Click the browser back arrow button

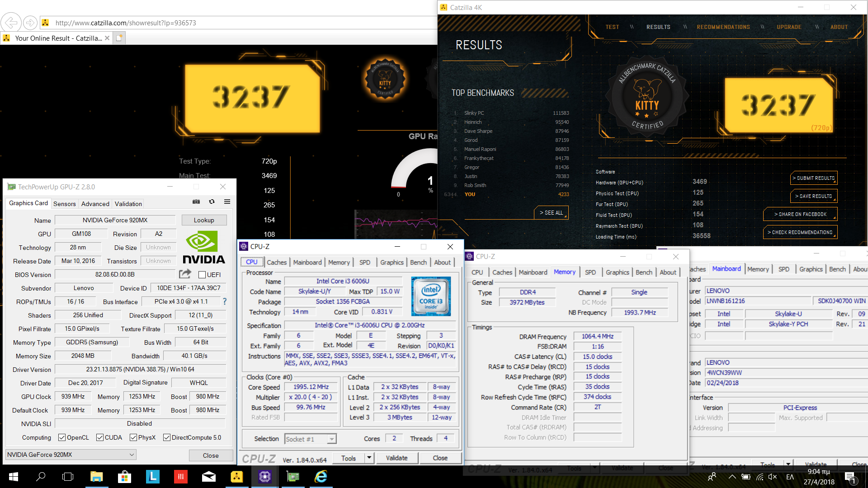[x=11, y=23]
